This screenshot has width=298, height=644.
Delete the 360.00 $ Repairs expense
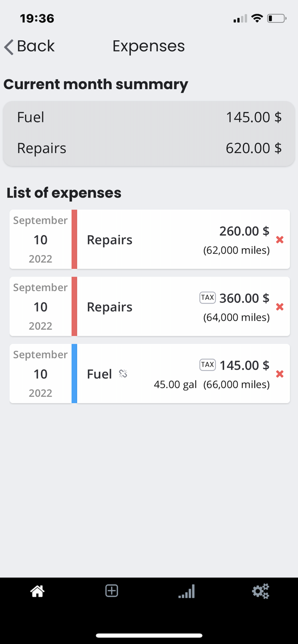coord(280,307)
